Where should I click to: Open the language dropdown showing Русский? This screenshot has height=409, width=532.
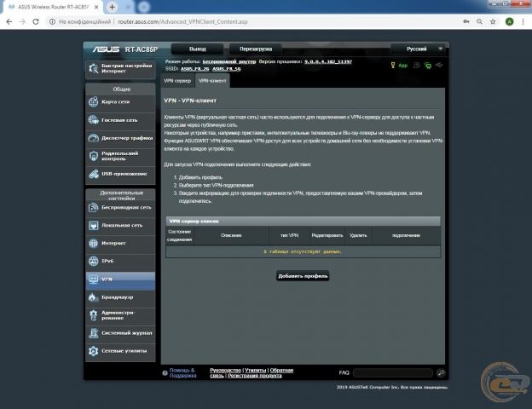(x=418, y=49)
